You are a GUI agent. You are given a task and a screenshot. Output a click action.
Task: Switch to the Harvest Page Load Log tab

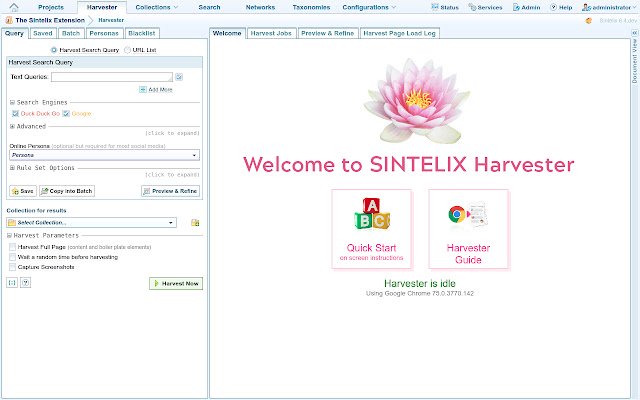400,33
